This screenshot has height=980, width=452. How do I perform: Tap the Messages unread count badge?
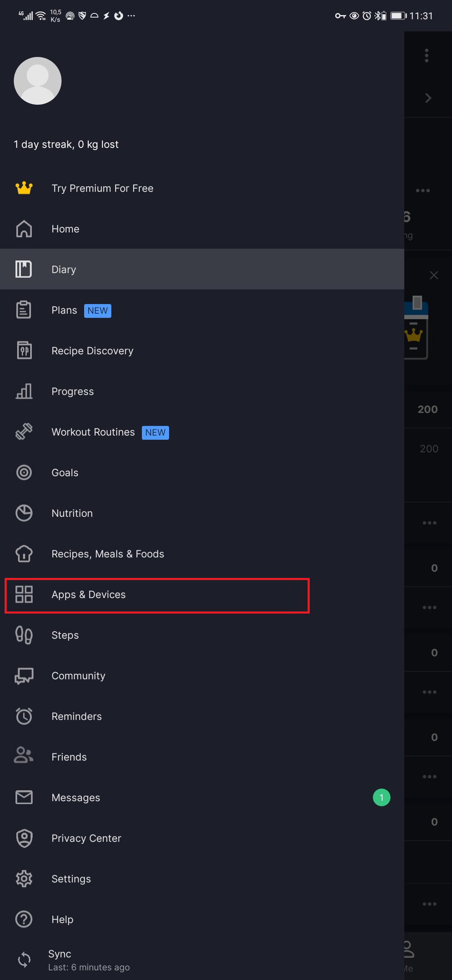click(x=381, y=797)
